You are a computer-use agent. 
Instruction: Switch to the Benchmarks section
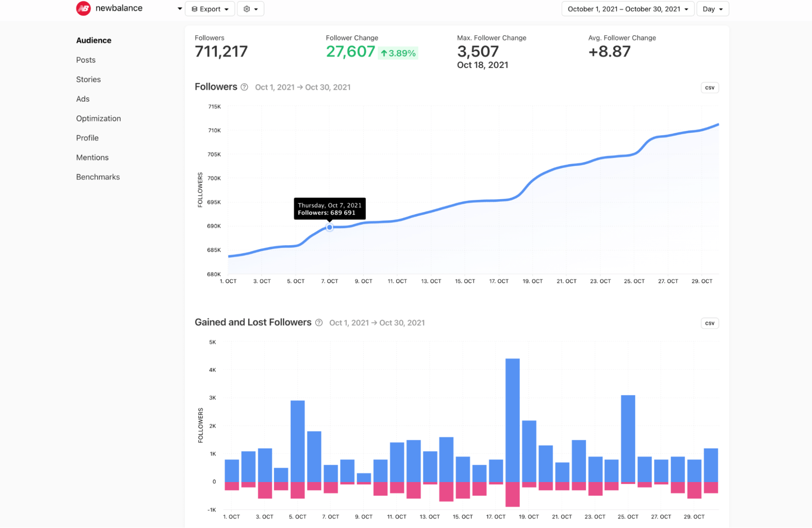click(x=97, y=176)
